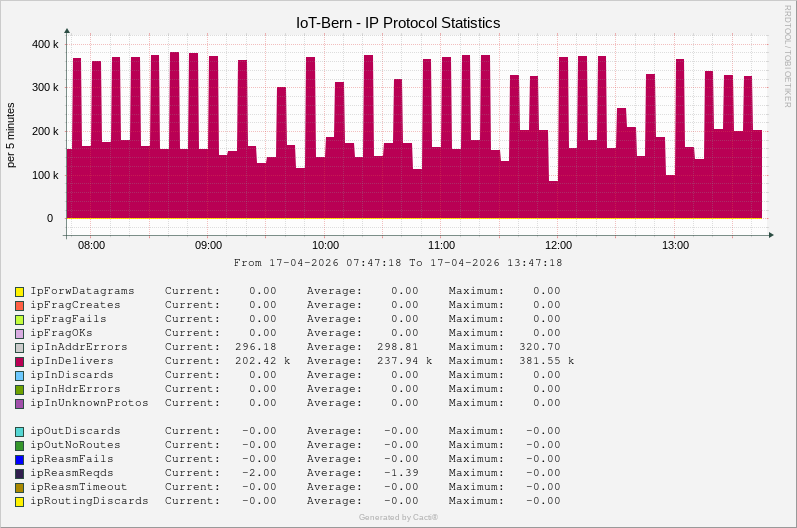
Task: Click the 10:00 time axis label
Action: 325,245
